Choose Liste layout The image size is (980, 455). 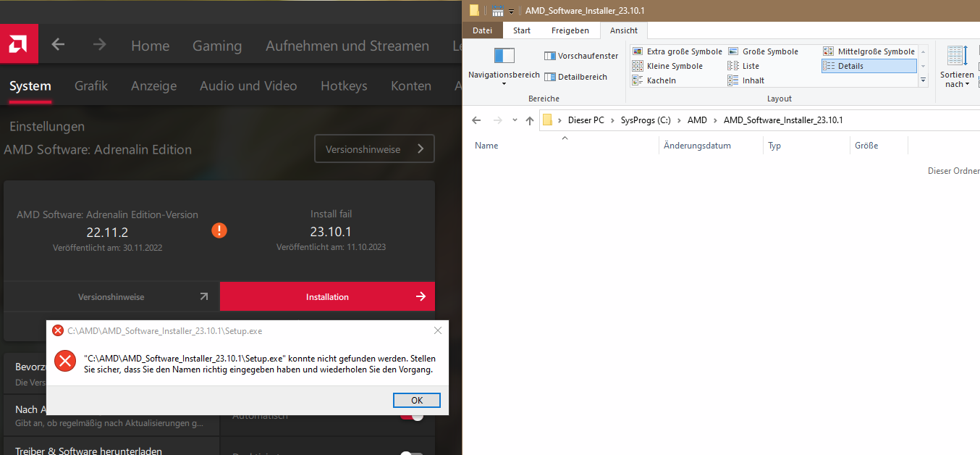tap(744, 66)
